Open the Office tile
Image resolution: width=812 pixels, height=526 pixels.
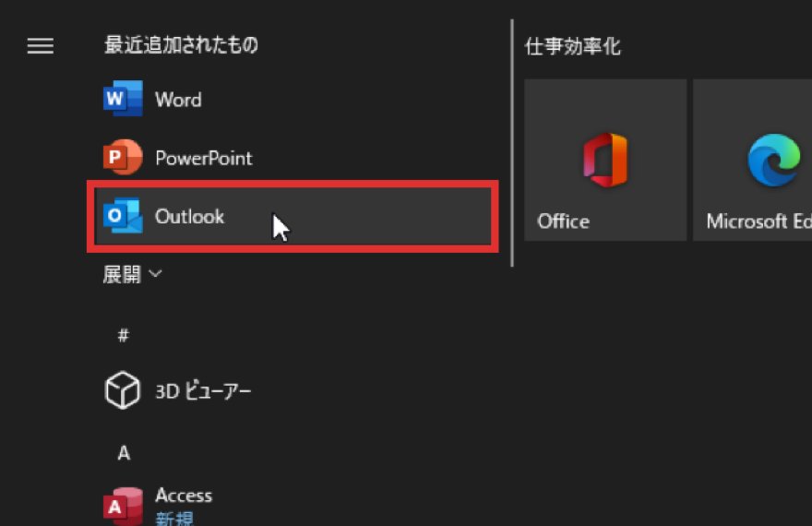coord(605,160)
